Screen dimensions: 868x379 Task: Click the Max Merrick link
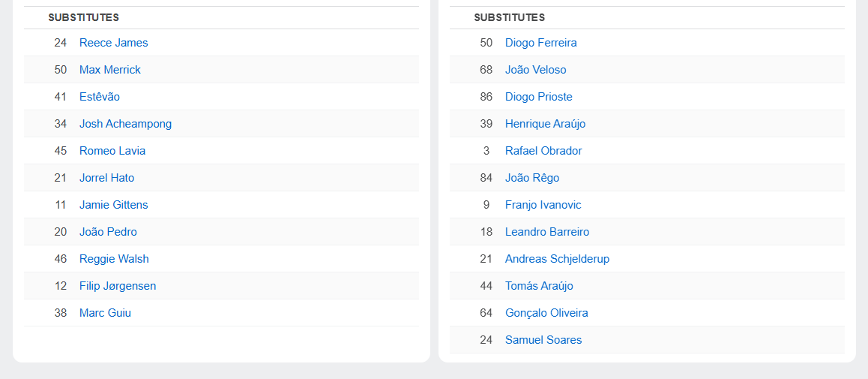point(109,70)
